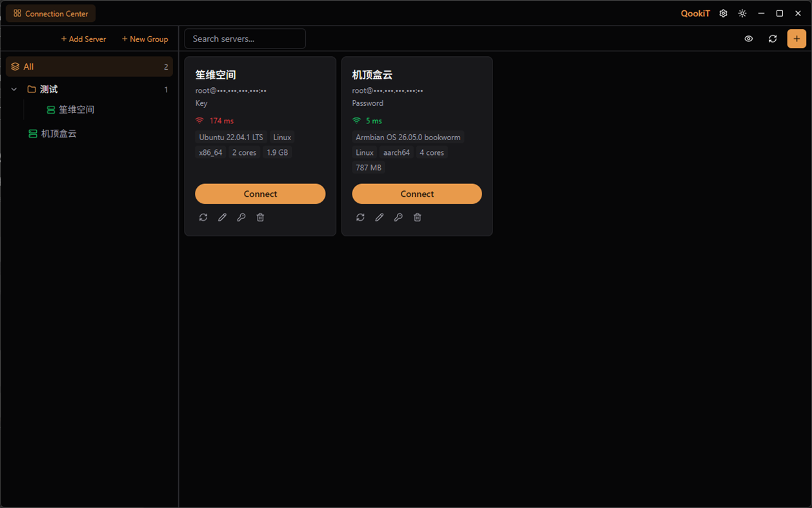812x508 pixels.
Task: Click the refresh icon on 机顶盒云 card
Action: 360,218
